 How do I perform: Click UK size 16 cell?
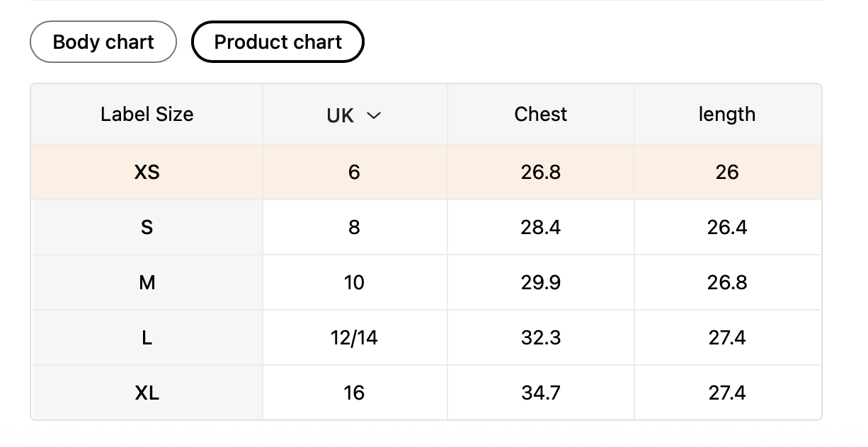tap(354, 393)
